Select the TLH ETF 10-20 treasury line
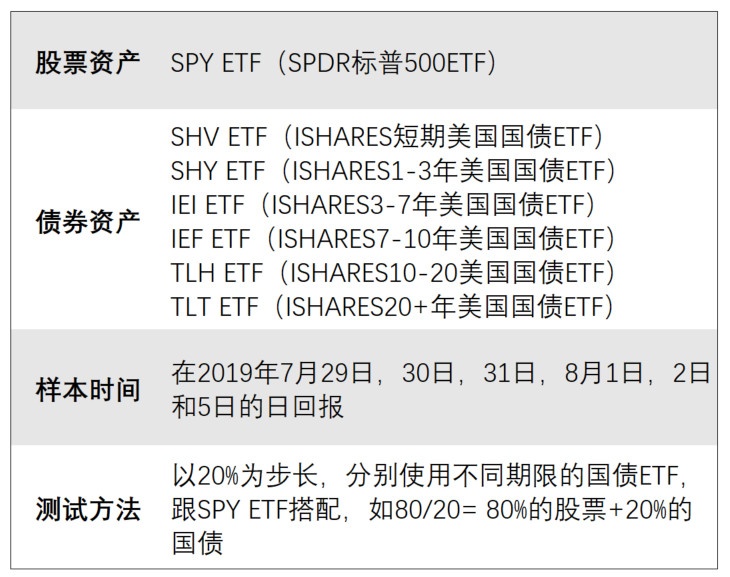 pos(393,273)
